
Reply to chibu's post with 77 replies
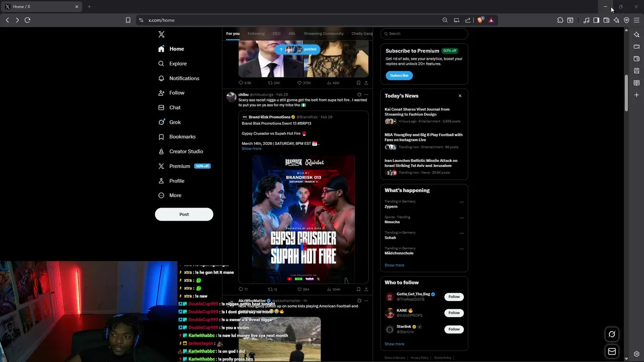243,289
